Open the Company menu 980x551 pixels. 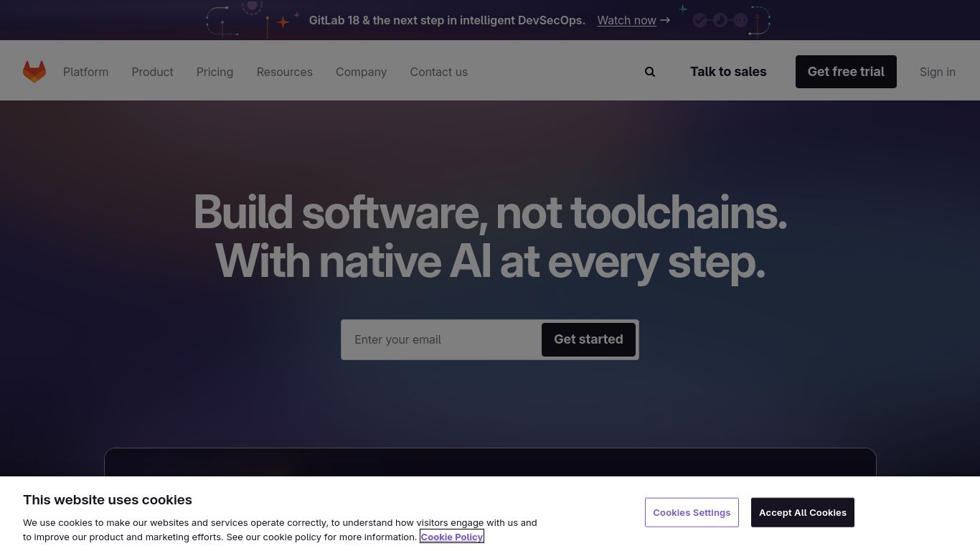click(361, 72)
